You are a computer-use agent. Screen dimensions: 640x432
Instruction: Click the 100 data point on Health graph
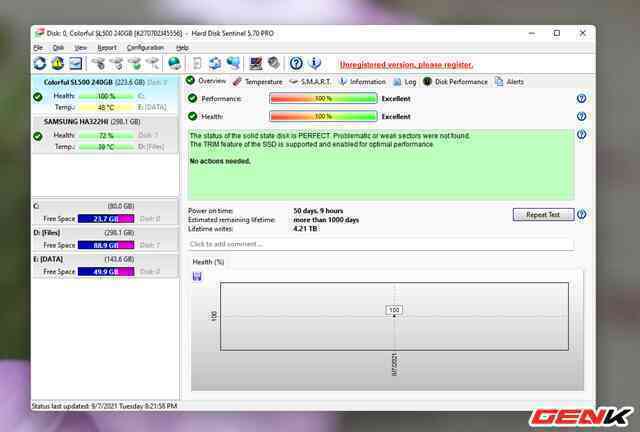coord(394,310)
